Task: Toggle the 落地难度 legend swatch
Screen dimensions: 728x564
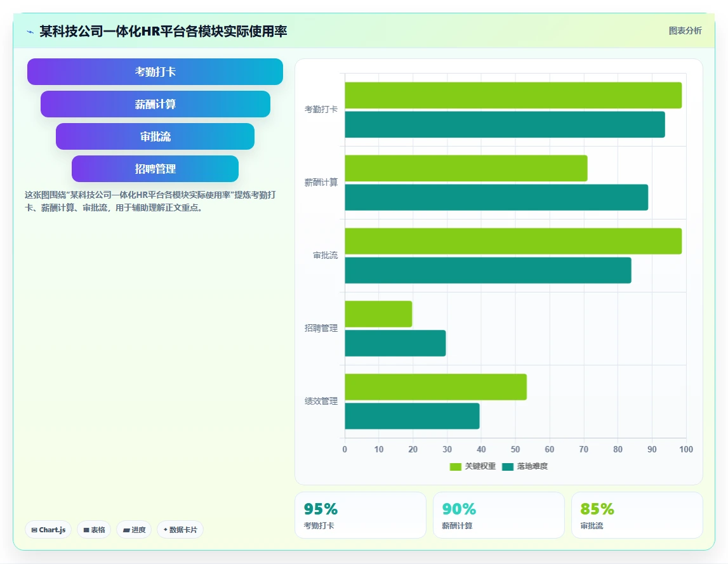Action: (508, 466)
